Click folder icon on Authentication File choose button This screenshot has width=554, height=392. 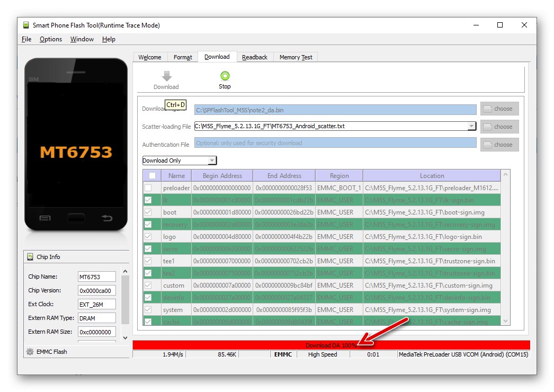488,144
